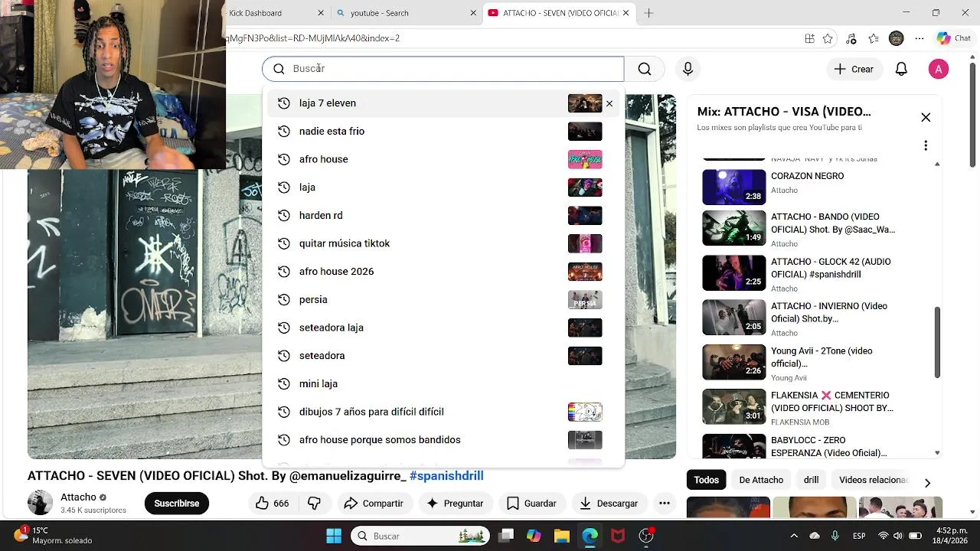Click taskbar Buscar search box
The height and width of the screenshot is (551, 980).
[x=420, y=536]
